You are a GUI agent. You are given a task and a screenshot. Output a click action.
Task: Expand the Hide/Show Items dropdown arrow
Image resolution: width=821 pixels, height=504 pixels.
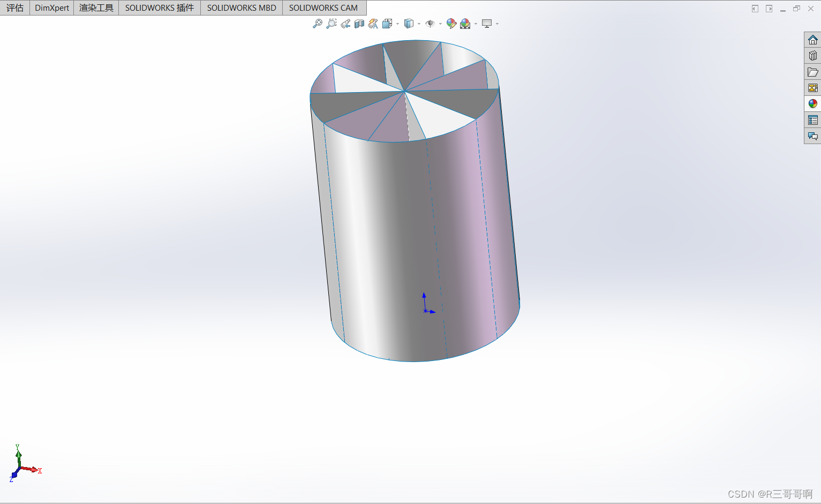pos(440,24)
